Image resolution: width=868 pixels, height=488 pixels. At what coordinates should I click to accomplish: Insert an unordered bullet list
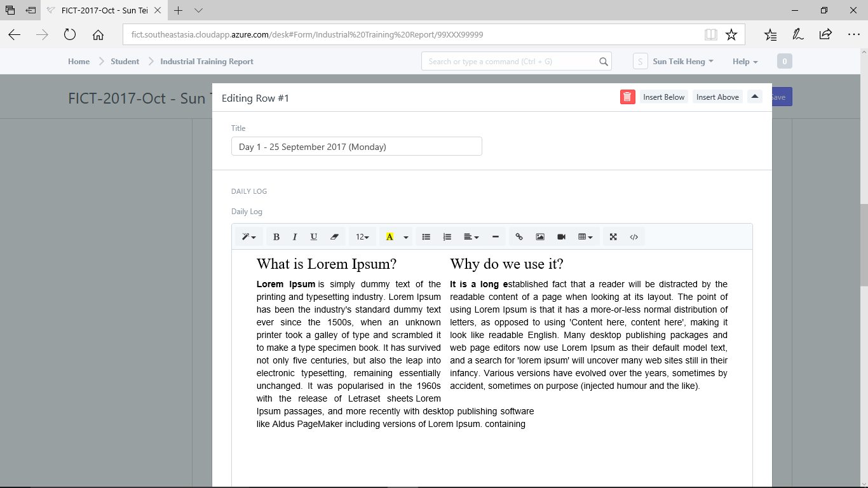click(x=426, y=236)
